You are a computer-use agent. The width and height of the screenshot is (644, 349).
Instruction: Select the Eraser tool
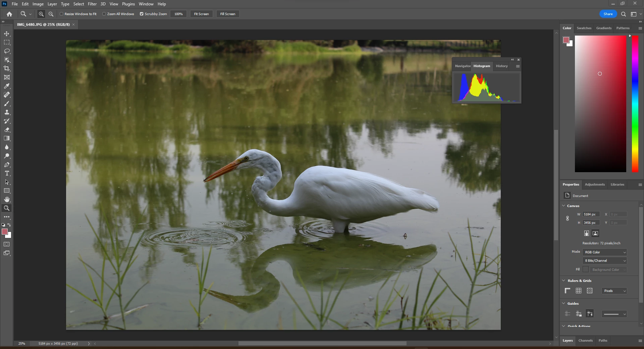pyautogui.click(x=7, y=130)
